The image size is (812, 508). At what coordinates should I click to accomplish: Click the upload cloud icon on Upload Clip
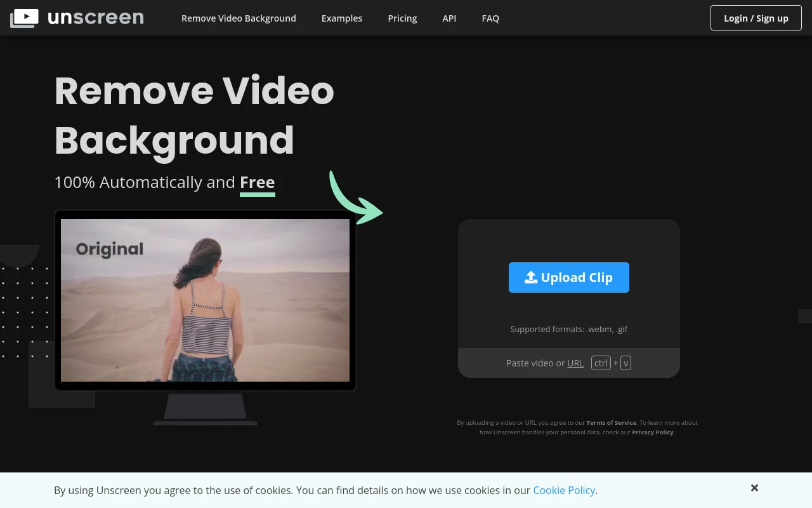(x=530, y=277)
